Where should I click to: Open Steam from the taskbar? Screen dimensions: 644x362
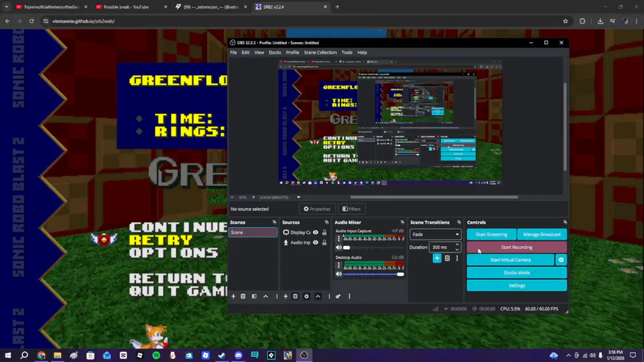(222, 355)
